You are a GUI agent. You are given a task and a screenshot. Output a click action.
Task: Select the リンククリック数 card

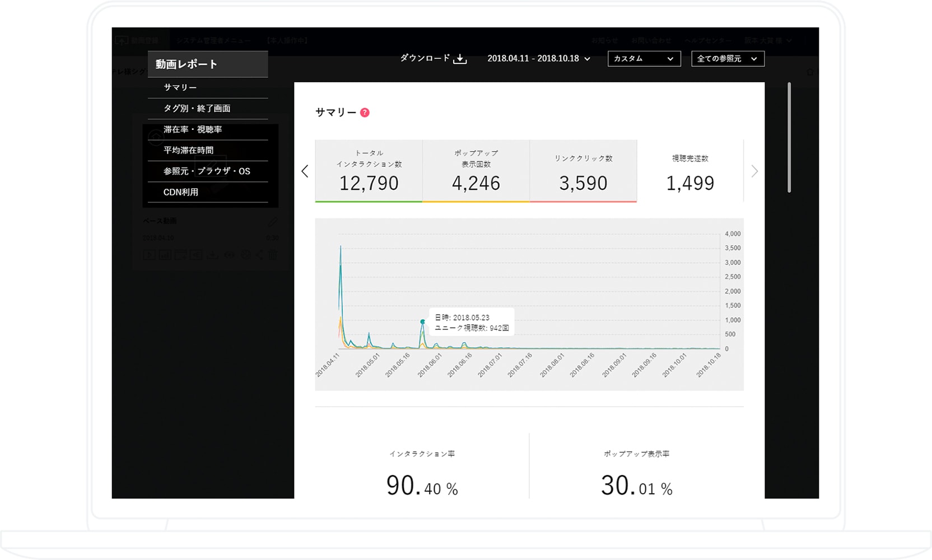click(x=583, y=171)
